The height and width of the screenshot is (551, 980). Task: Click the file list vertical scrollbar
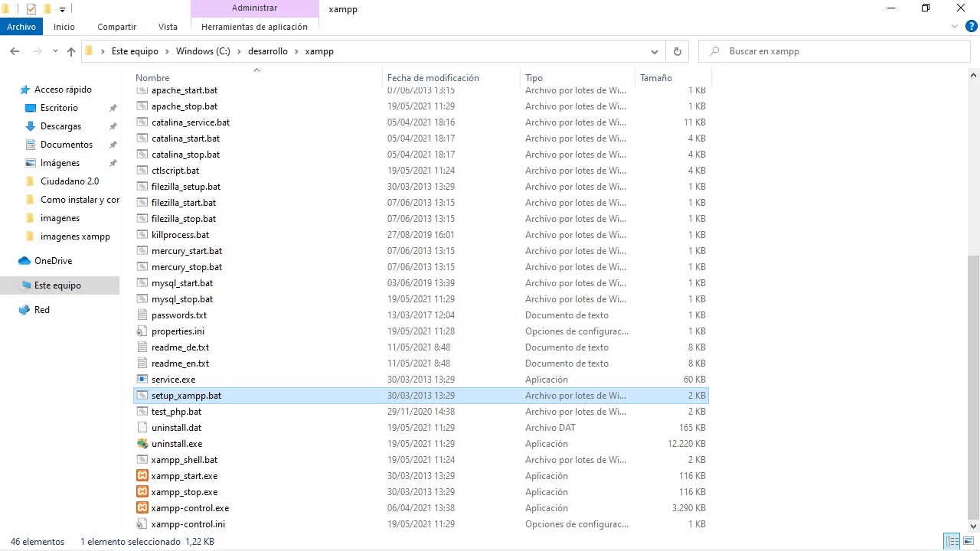click(x=974, y=388)
